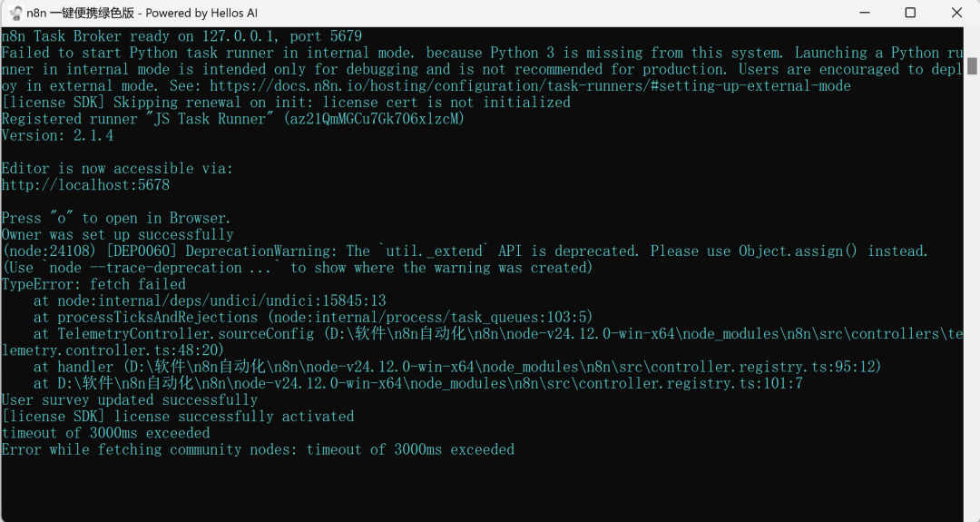This screenshot has height=522, width=980.
Task: Click the "Registered runner JS Task Runner" line
Action: pos(232,119)
